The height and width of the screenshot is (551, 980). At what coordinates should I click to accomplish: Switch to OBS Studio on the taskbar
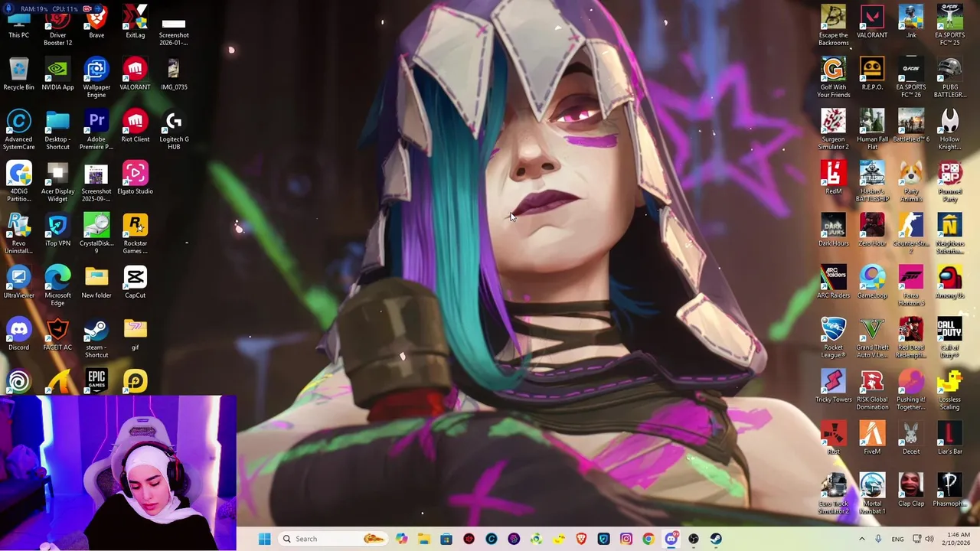694,539
